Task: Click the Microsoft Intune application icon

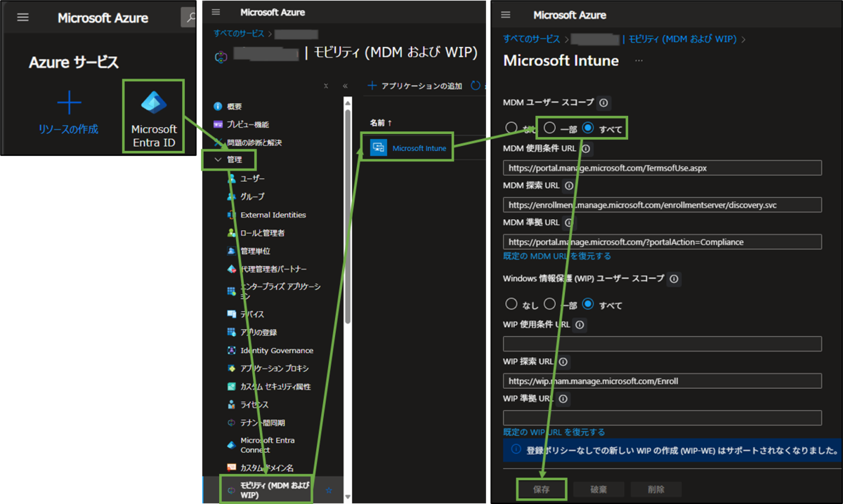Action: click(378, 147)
